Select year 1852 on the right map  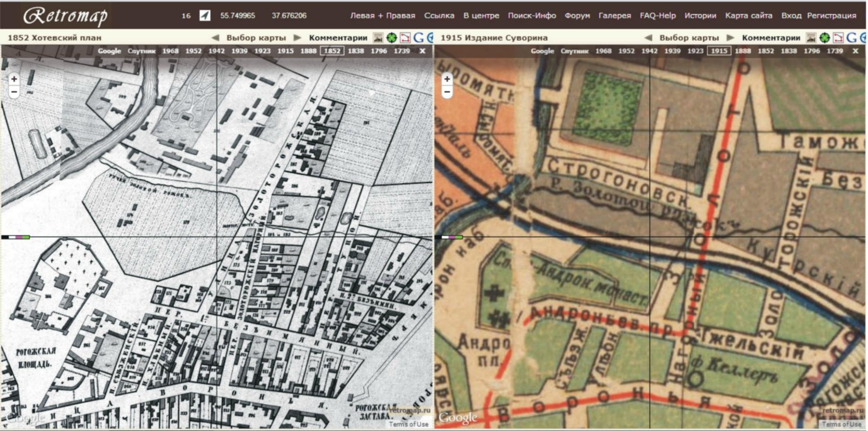[766, 51]
